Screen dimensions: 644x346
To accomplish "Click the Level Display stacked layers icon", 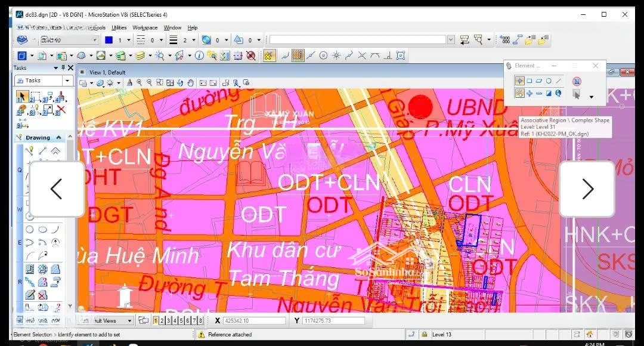I will (140, 55).
